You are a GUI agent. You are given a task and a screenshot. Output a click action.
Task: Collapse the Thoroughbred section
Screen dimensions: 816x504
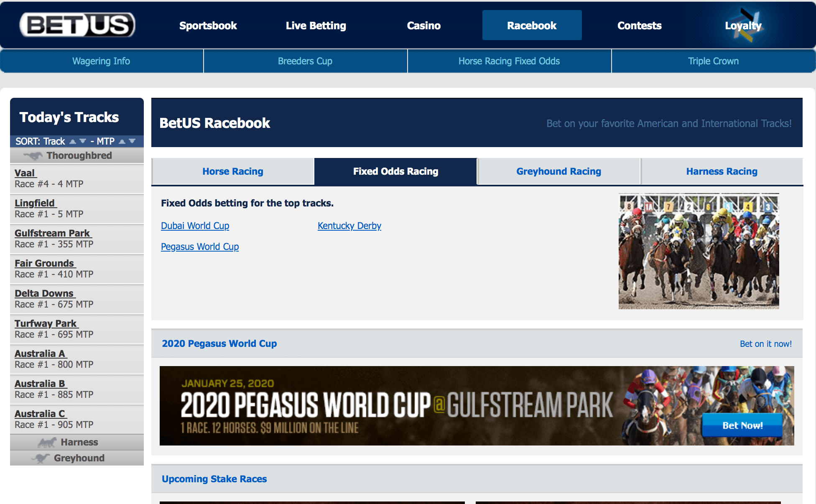click(79, 155)
